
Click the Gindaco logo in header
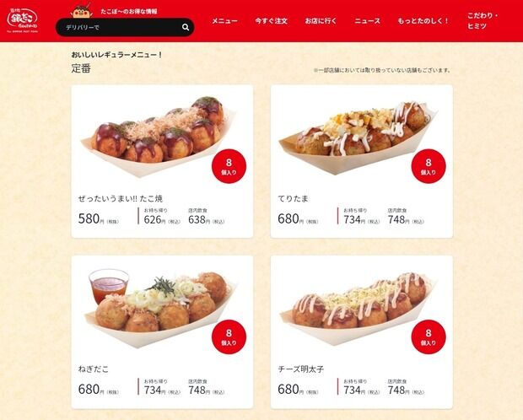(x=22, y=20)
